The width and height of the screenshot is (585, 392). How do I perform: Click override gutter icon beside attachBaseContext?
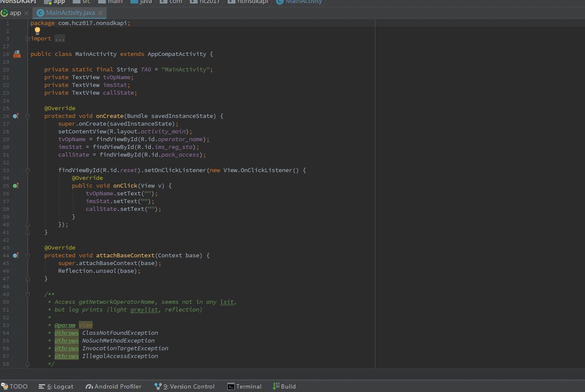pyautogui.click(x=16, y=255)
